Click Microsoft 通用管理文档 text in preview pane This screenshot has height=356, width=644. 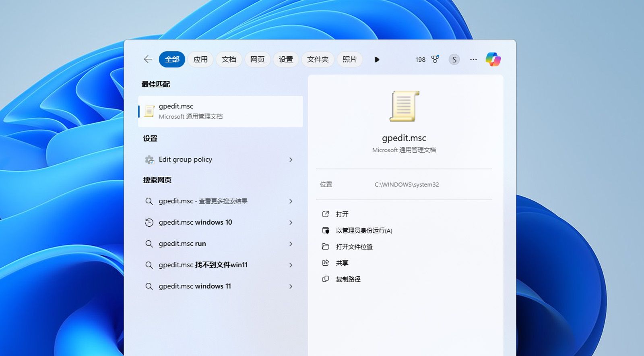tap(404, 150)
